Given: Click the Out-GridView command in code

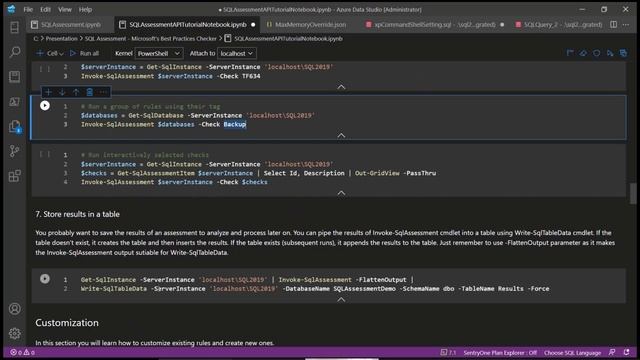Looking at the screenshot, I should tap(377, 173).
